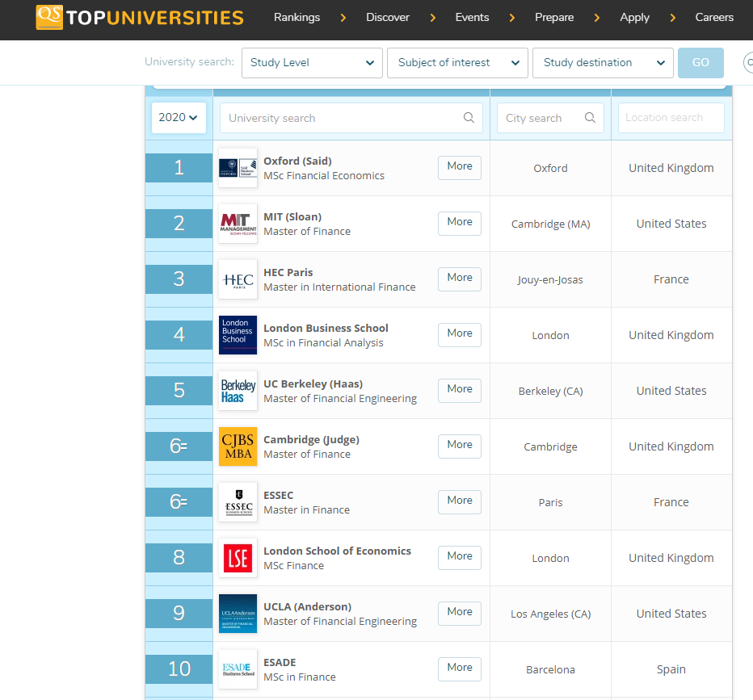This screenshot has height=700, width=753.
Task: Open the Apply menu
Action: (634, 17)
